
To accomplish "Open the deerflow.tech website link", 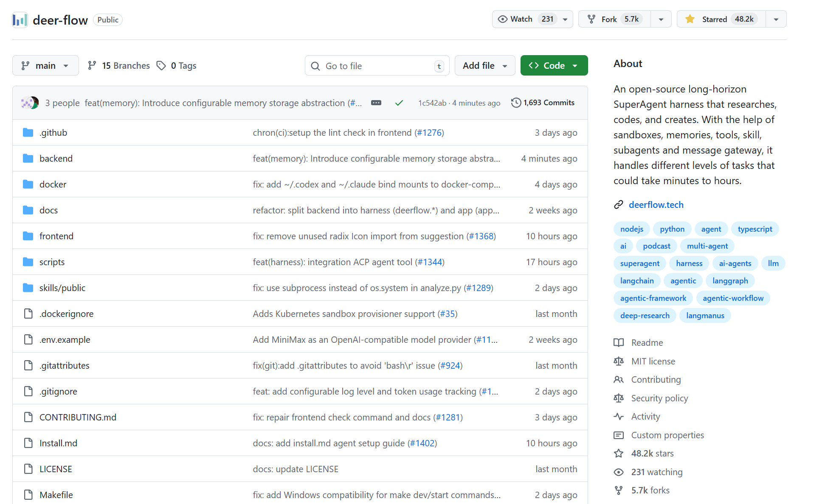I will coord(656,205).
